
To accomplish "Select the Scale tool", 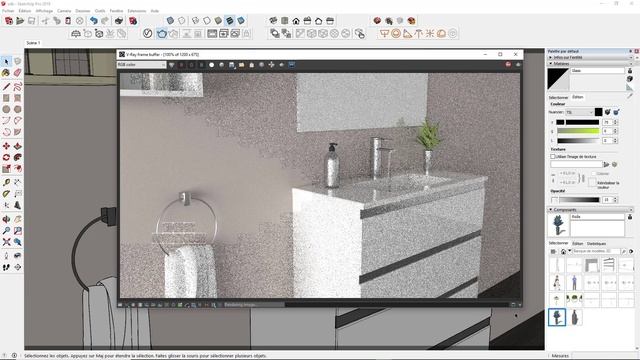I will (6, 169).
